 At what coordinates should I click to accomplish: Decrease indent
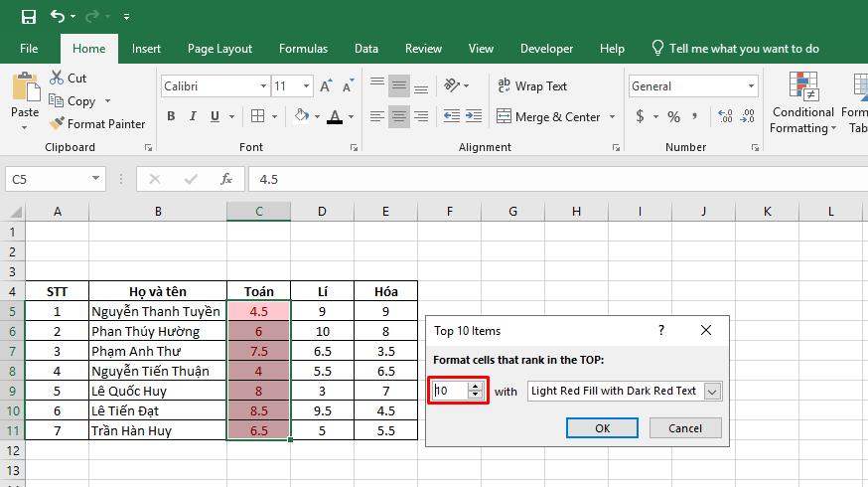(452, 116)
